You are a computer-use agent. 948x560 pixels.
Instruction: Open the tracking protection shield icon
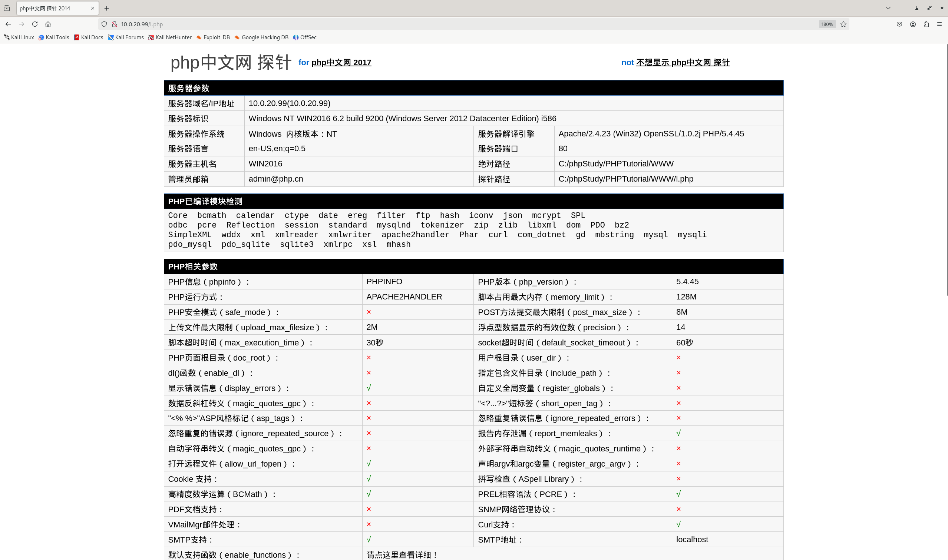pyautogui.click(x=104, y=24)
